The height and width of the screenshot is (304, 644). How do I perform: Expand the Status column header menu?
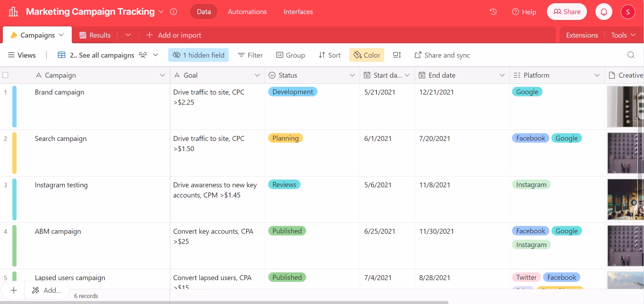click(x=352, y=75)
